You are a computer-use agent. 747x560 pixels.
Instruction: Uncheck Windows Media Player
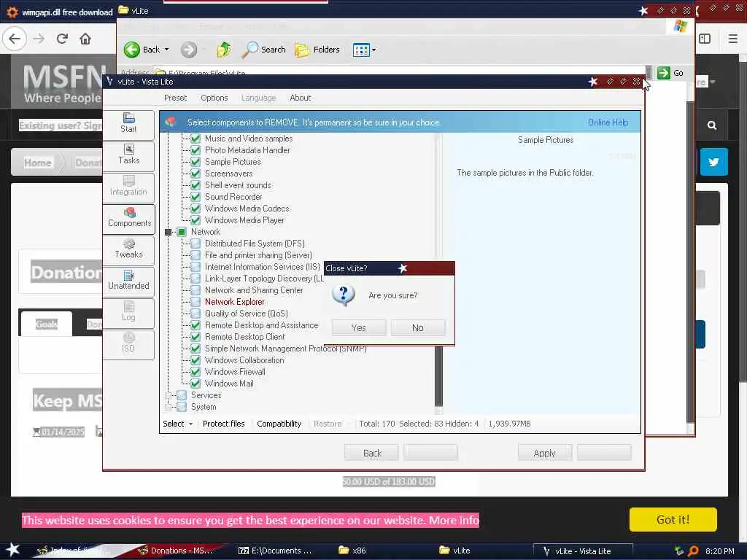click(x=196, y=220)
